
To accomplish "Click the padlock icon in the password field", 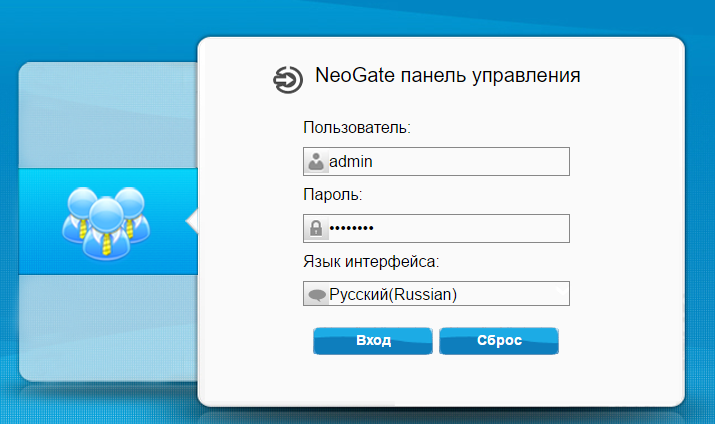I will pos(316,228).
